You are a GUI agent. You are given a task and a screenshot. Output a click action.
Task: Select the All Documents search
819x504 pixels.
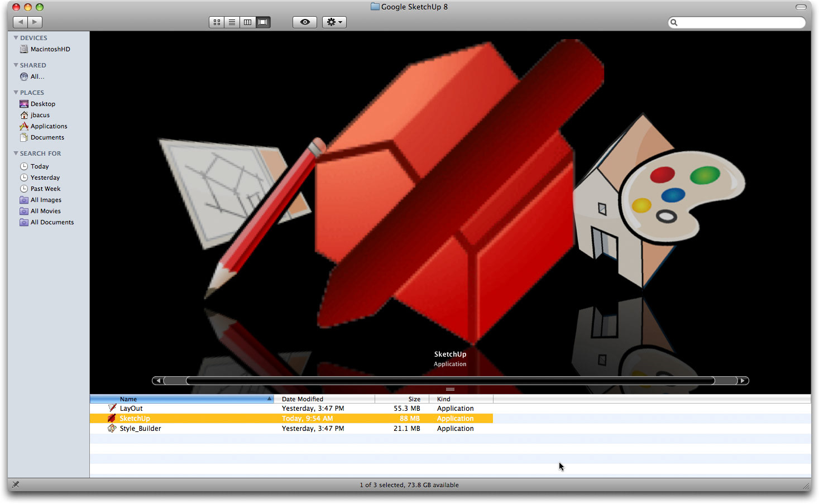48,222
